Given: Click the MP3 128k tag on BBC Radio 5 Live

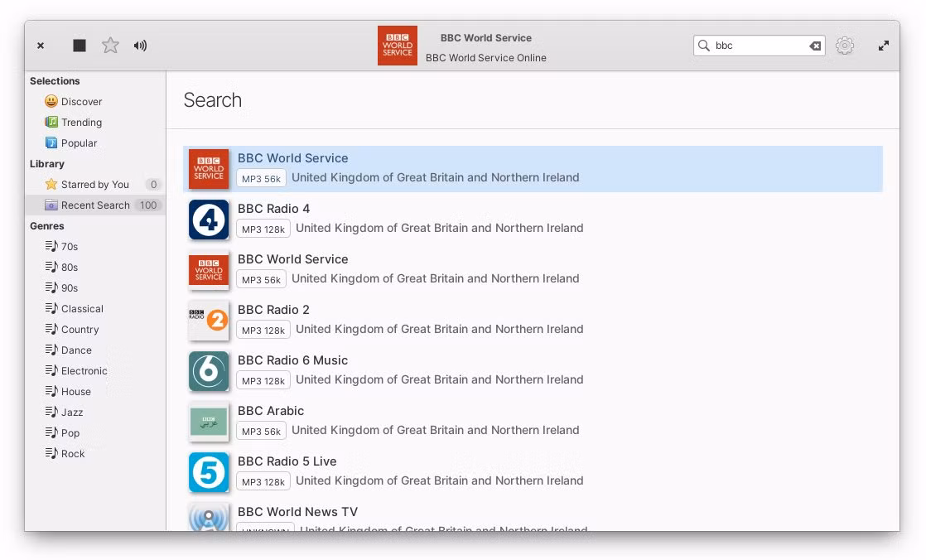Looking at the screenshot, I should [x=263, y=481].
